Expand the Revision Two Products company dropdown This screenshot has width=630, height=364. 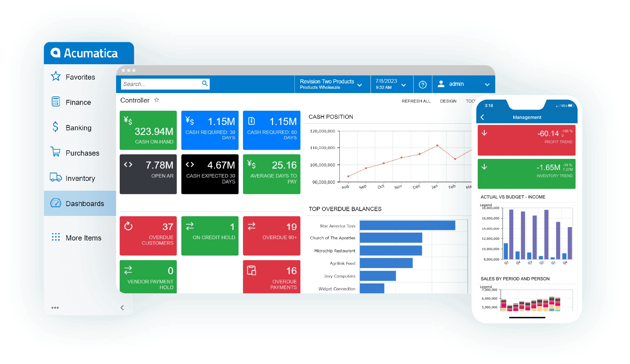point(360,85)
